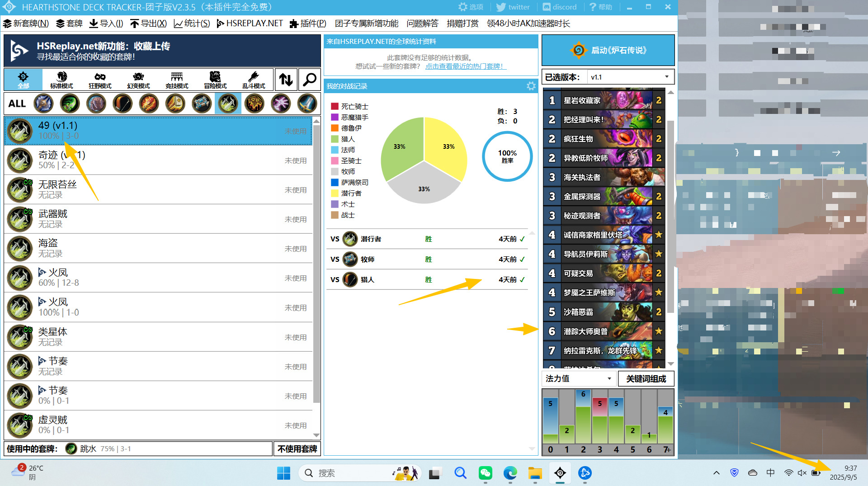Click the 猎人 green legend swatch

point(335,139)
